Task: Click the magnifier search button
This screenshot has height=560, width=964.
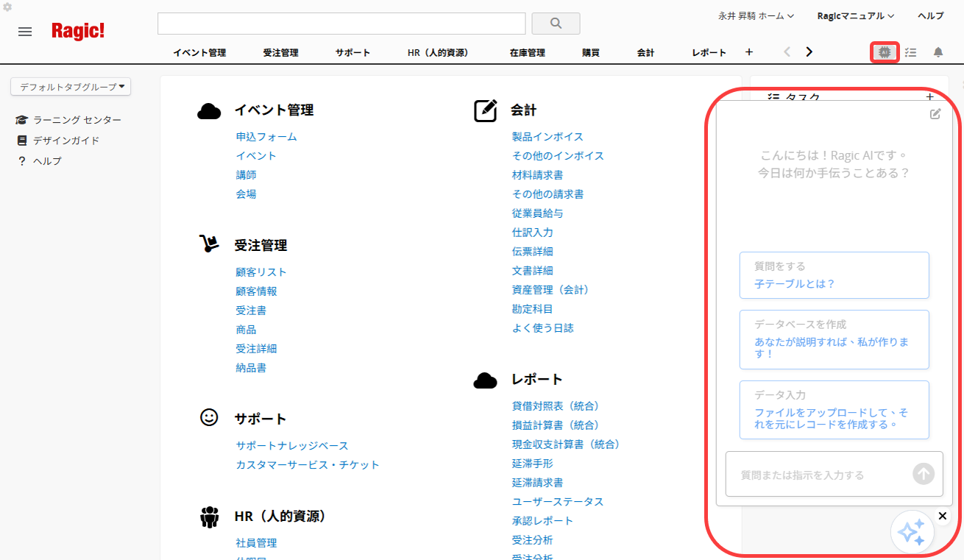Action: point(556,24)
